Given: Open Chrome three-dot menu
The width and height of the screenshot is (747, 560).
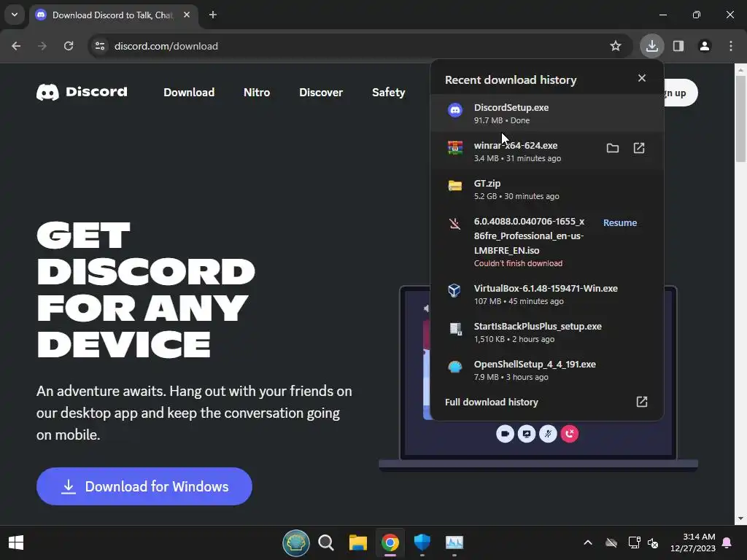Looking at the screenshot, I should coord(731,46).
